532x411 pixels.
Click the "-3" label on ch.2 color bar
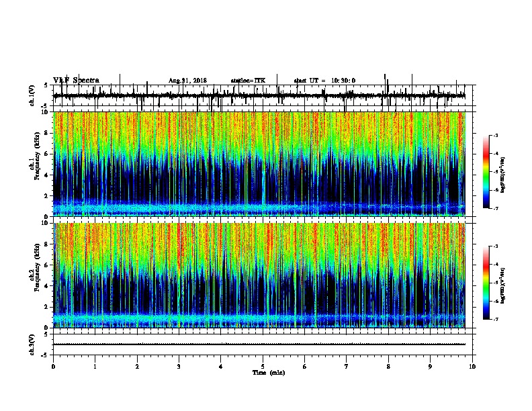[495, 246]
